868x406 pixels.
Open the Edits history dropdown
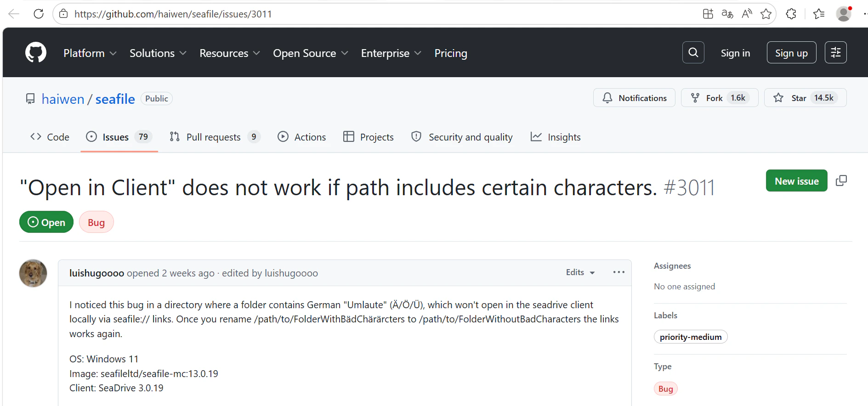pyautogui.click(x=580, y=272)
